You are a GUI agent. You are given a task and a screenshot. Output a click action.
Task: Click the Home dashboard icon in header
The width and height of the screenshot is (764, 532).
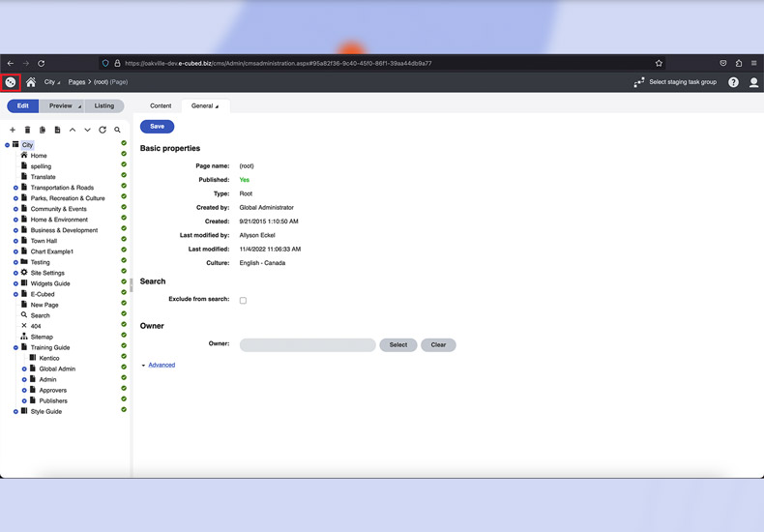click(x=31, y=82)
